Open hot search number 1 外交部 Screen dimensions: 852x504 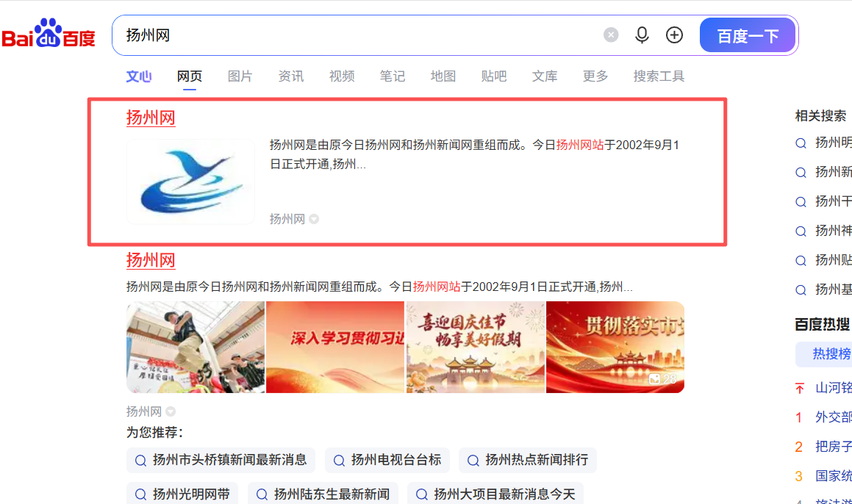coord(834,417)
